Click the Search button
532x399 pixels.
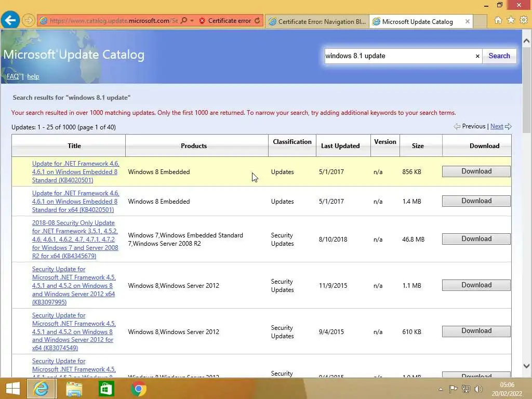coord(499,56)
